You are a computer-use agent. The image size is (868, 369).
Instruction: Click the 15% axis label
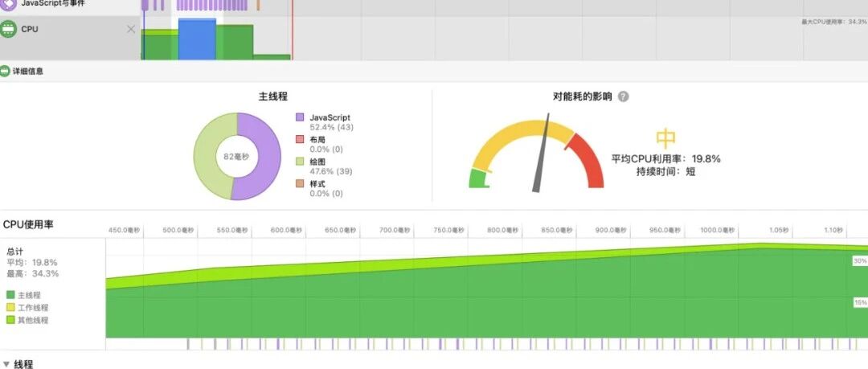(x=860, y=302)
